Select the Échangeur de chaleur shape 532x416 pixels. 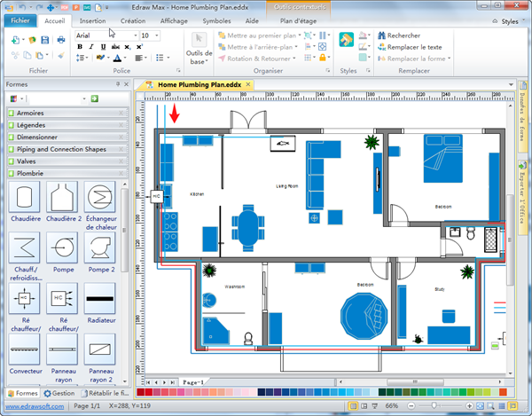[99, 197]
